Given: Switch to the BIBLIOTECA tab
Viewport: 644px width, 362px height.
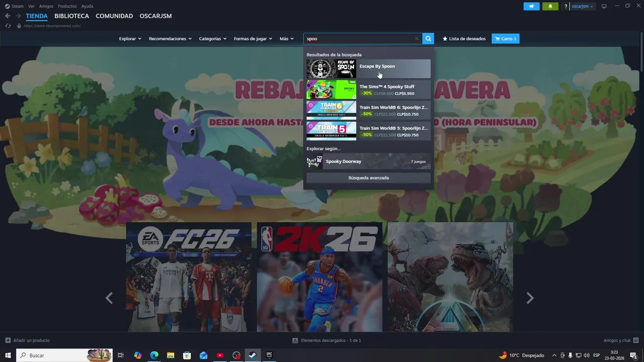Looking at the screenshot, I should tap(71, 16).
